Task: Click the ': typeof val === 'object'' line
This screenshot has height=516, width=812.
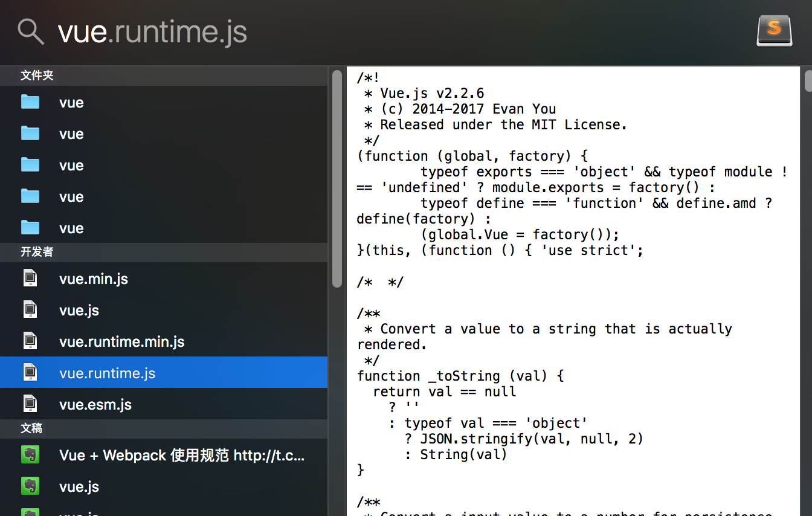Action: coord(488,423)
